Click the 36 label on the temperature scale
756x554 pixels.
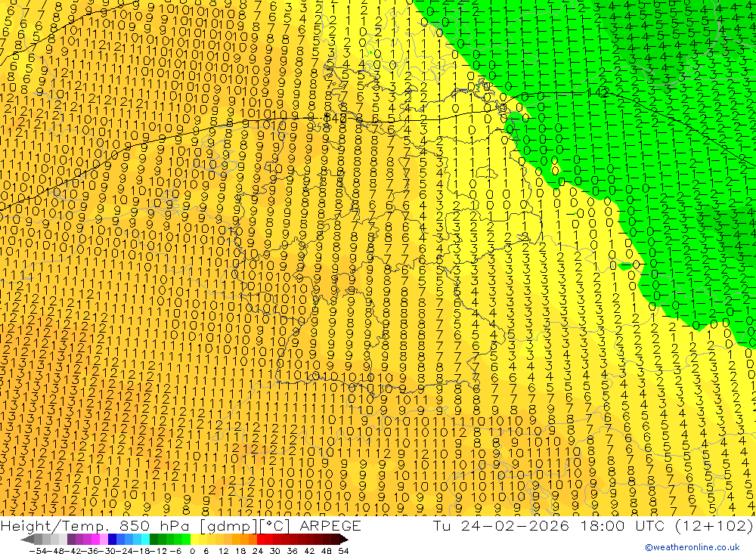click(292, 551)
